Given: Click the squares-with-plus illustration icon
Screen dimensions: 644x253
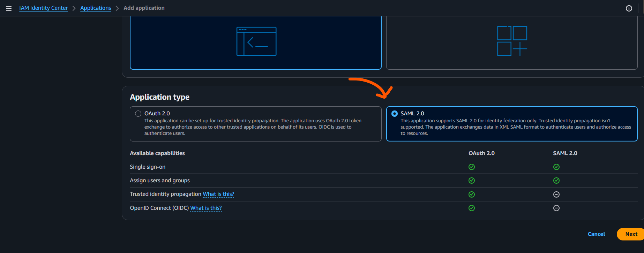Looking at the screenshot, I should tap(512, 41).
